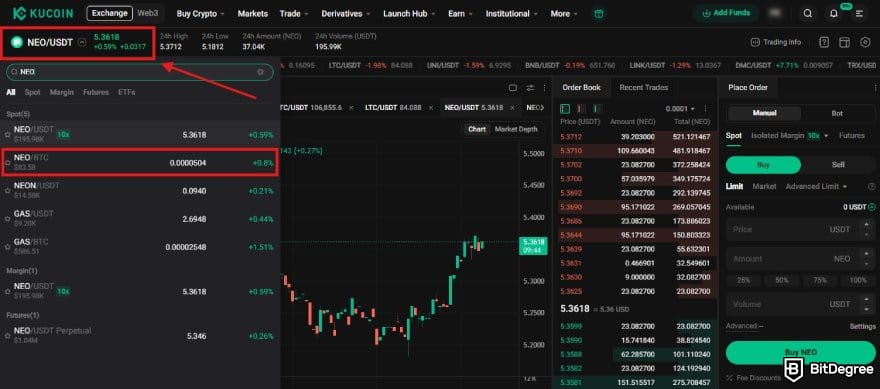Select the Buy side toggle
Viewport: 880px width, 389px height.
click(763, 165)
